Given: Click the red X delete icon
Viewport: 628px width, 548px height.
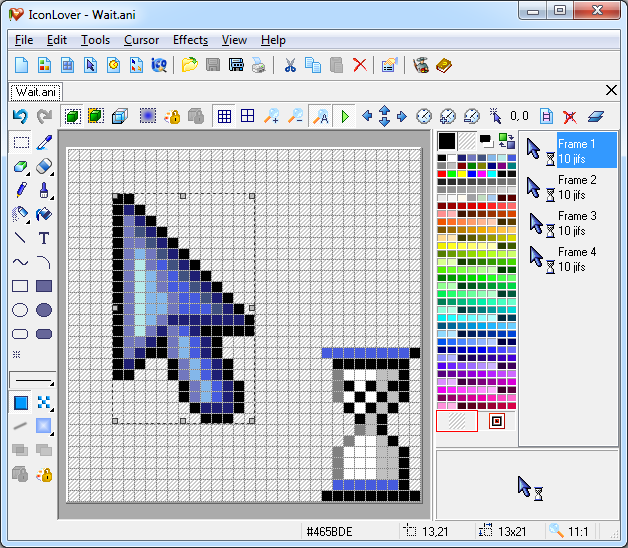Looking at the screenshot, I should [x=360, y=65].
